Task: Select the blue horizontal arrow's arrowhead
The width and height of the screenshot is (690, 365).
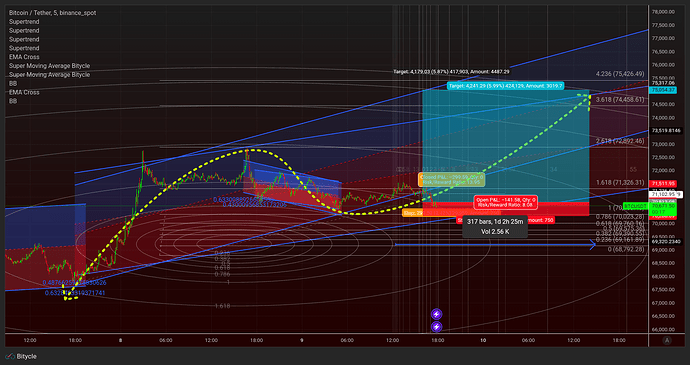Action: click(x=592, y=245)
